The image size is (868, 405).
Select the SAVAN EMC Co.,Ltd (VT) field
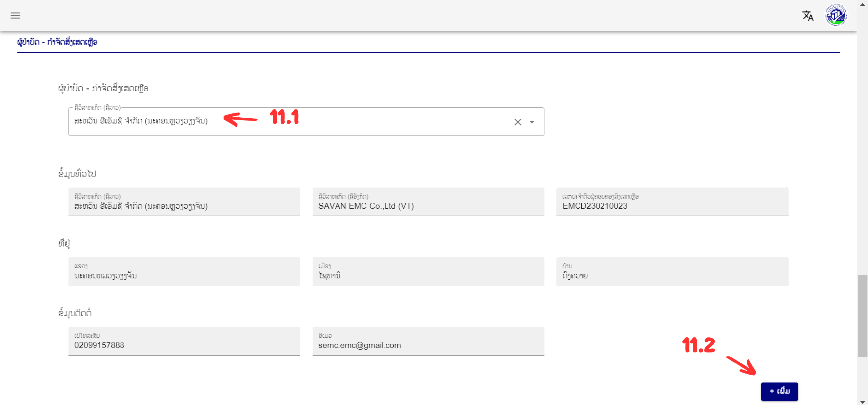[428, 202]
